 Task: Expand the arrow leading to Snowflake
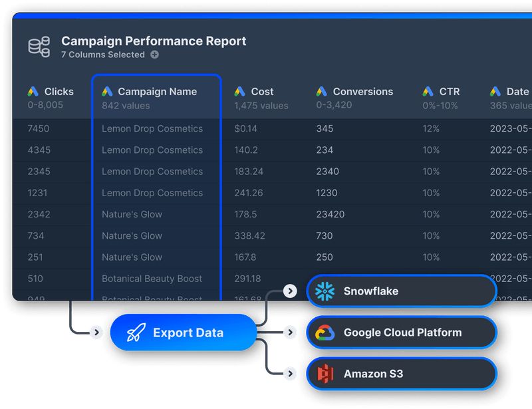(290, 291)
